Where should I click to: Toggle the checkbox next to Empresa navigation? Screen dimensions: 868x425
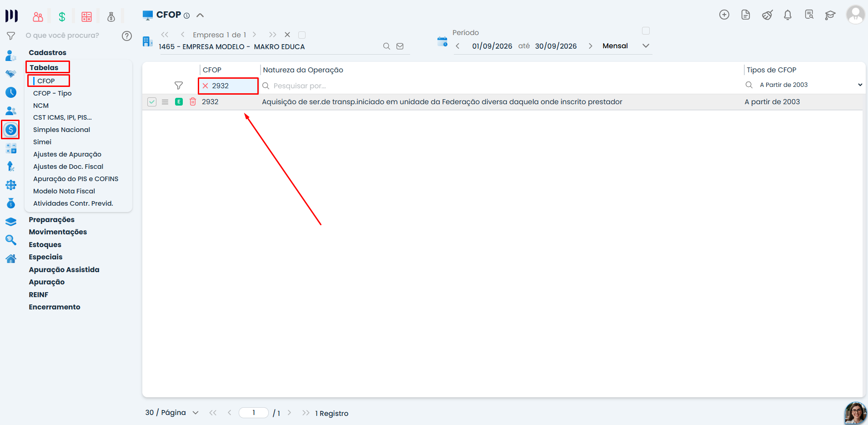tap(302, 35)
